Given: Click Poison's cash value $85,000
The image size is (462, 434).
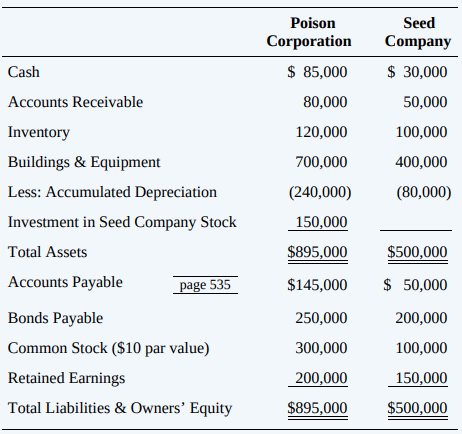Looking at the screenshot, I should [317, 72].
